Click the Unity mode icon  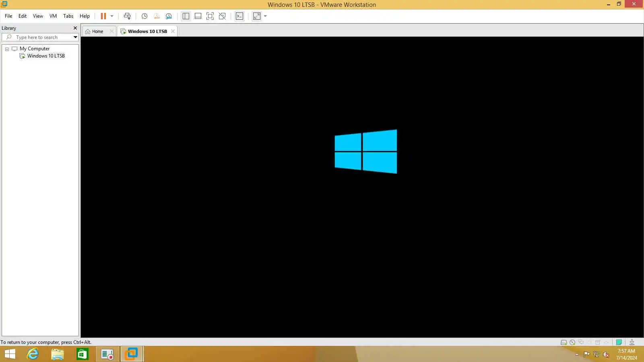coord(222,16)
